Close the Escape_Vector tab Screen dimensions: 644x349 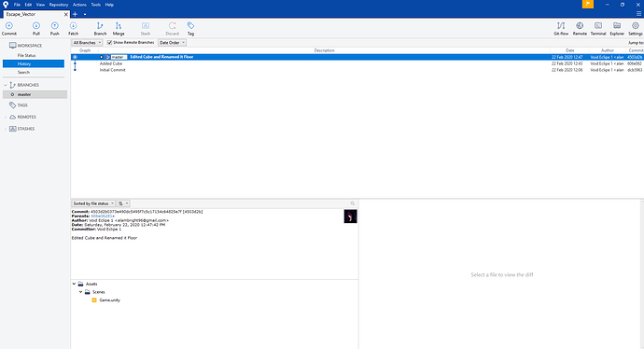tap(65, 14)
